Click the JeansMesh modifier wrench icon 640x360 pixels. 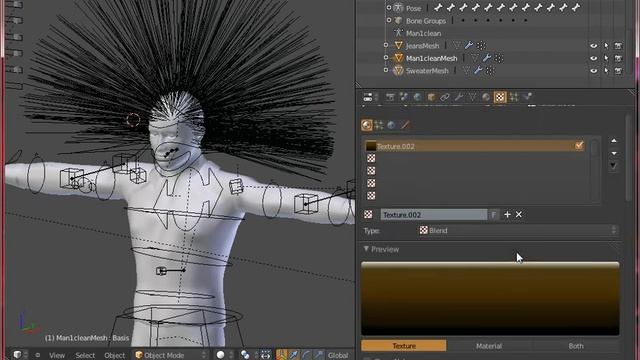click(469, 46)
